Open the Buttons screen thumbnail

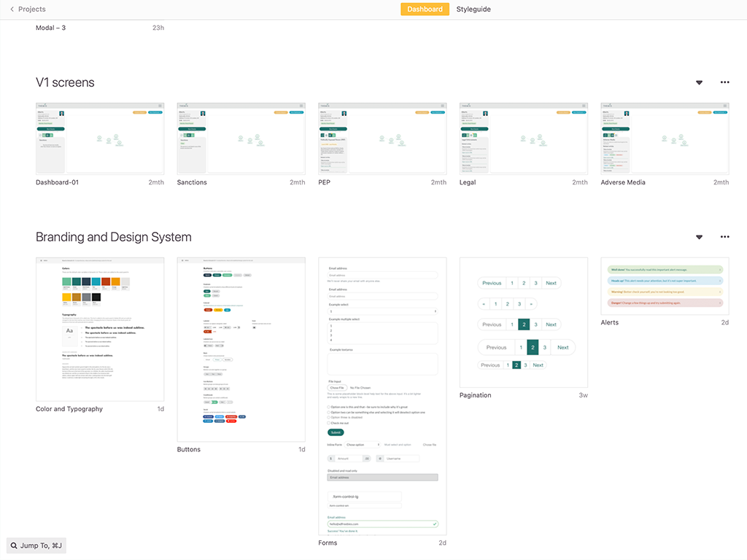(241, 349)
